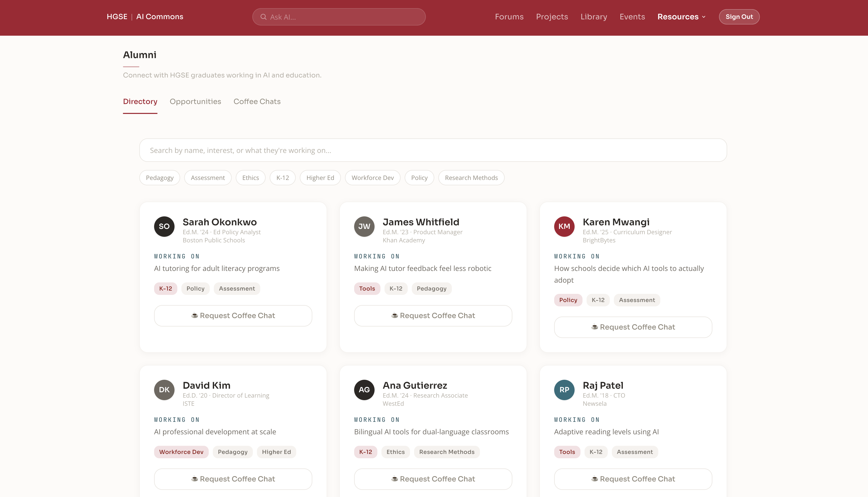Toggle the Research Methods filter chip
868x497 pixels.
pos(471,178)
